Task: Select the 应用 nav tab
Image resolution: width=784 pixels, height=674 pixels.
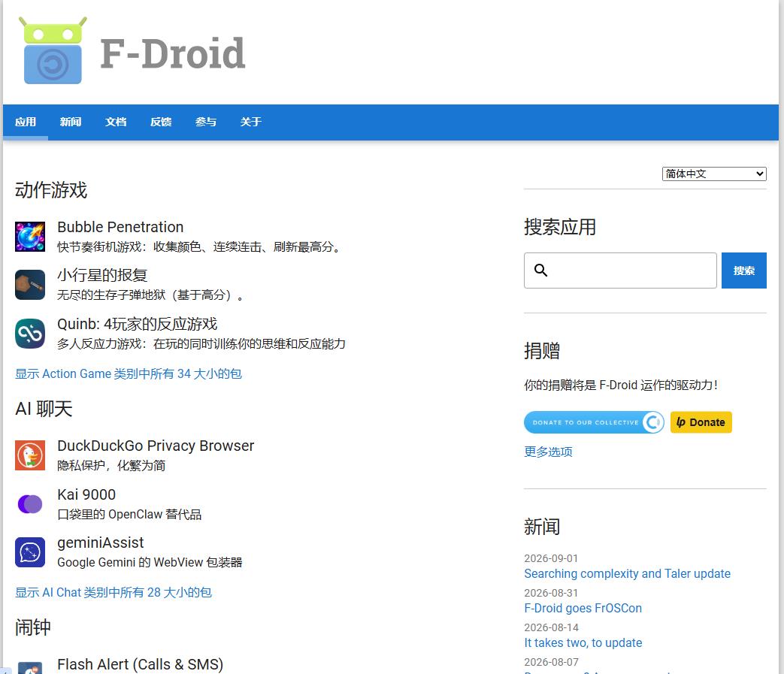Action: pyautogui.click(x=26, y=122)
